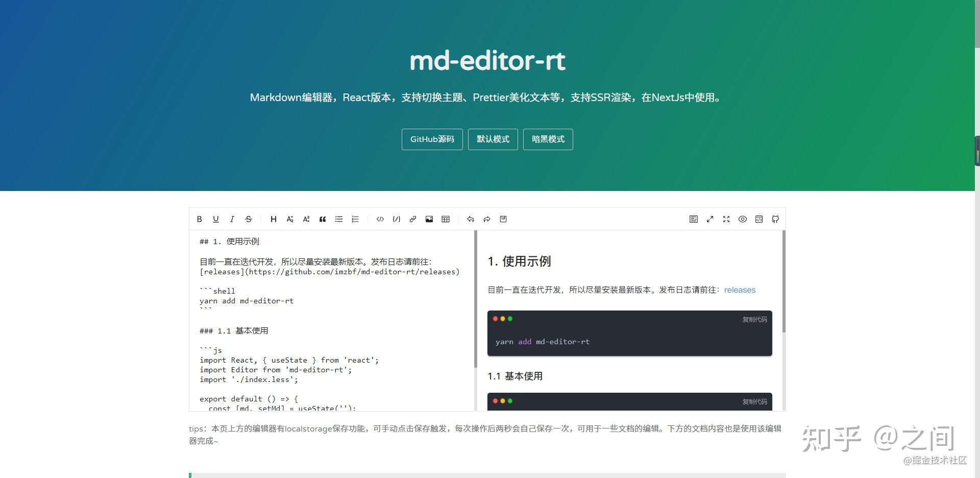The image size is (980, 478).
Task: Apply strikethrough formatting to text
Action: coord(249,219)
